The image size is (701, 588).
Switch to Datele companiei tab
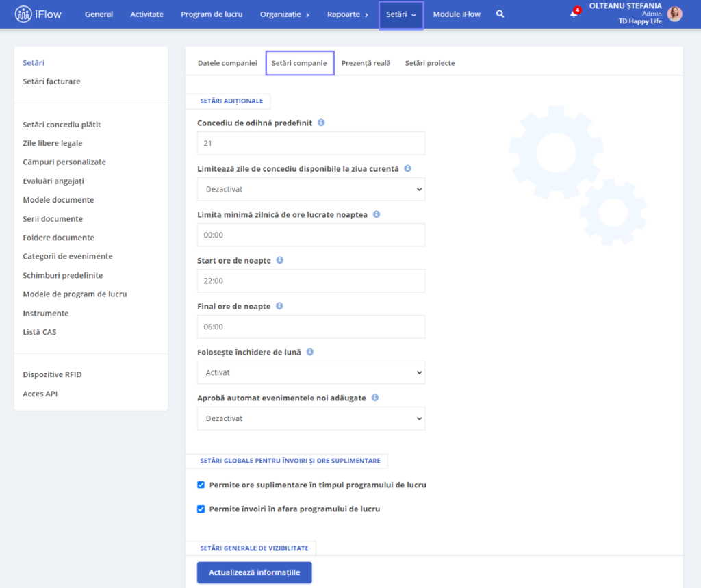[x=227, y=63]
